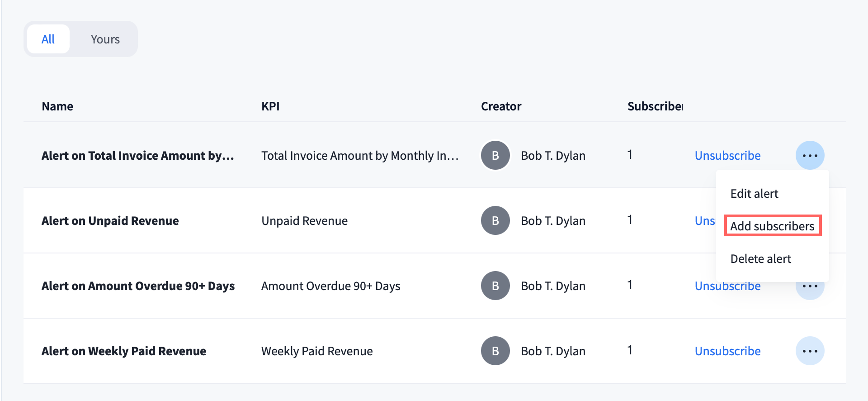Open the Alert on Unpaid Revenue entry
This screenshot has height=401, width=868.
pos(110,221)
